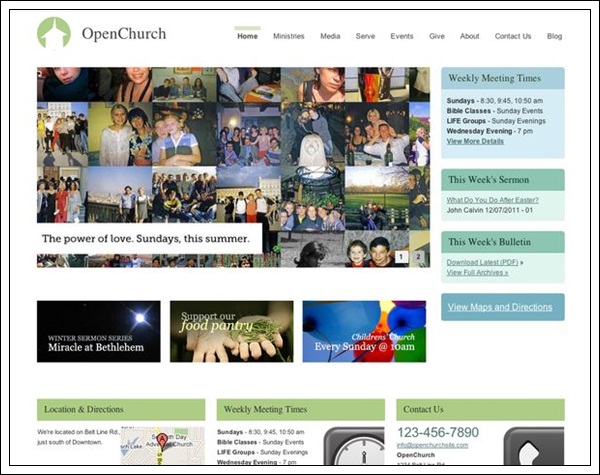Click the OpenChurch green steeple logo
The height and width of the screenshot is (475, 600).
coord(54,33)
